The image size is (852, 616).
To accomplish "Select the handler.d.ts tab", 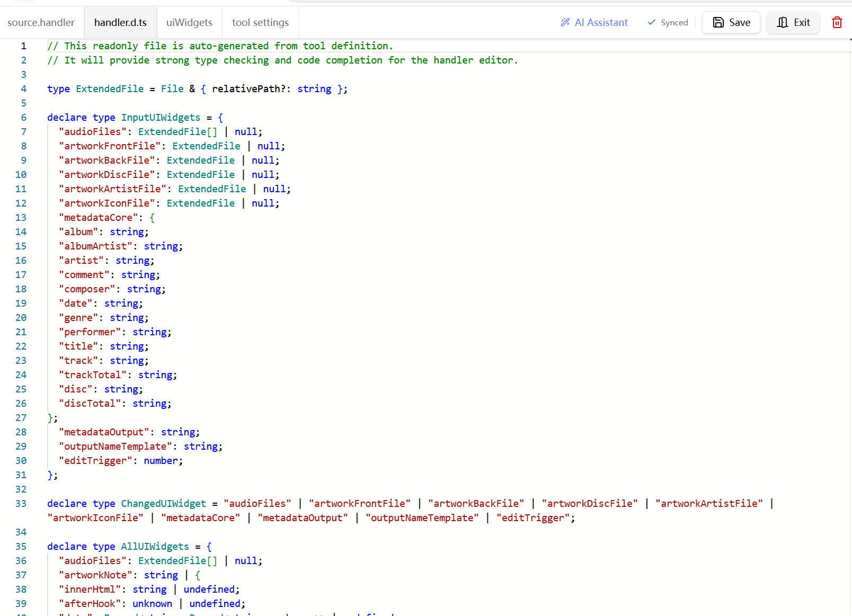I will tap(120, 22).
